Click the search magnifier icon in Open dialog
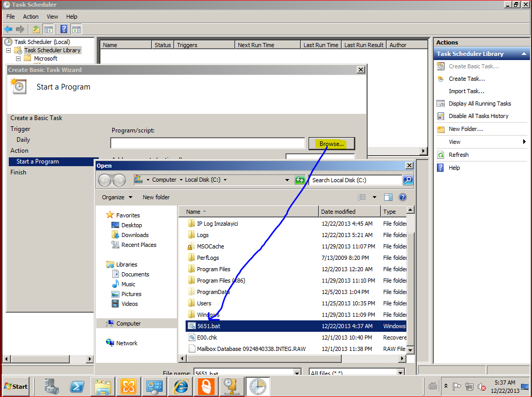Viewport: 532px width, 397px height. coord(408,180)
